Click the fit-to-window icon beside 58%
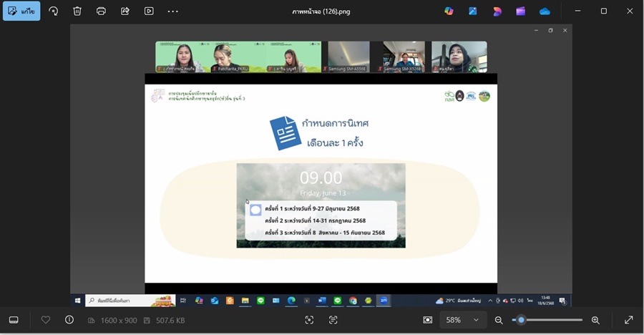 pos(428,320)
